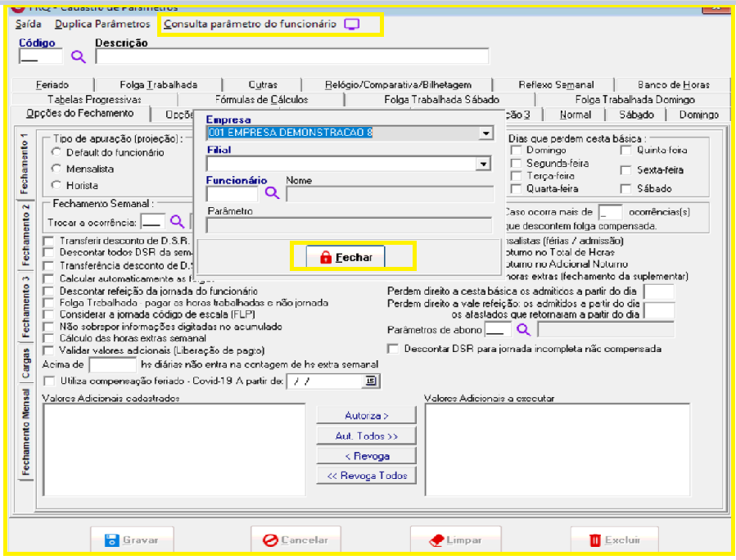Open the Covid-19 date calendar picker
Image resolution: width=736 pixels, height=560 pixels.
[371, 381]
